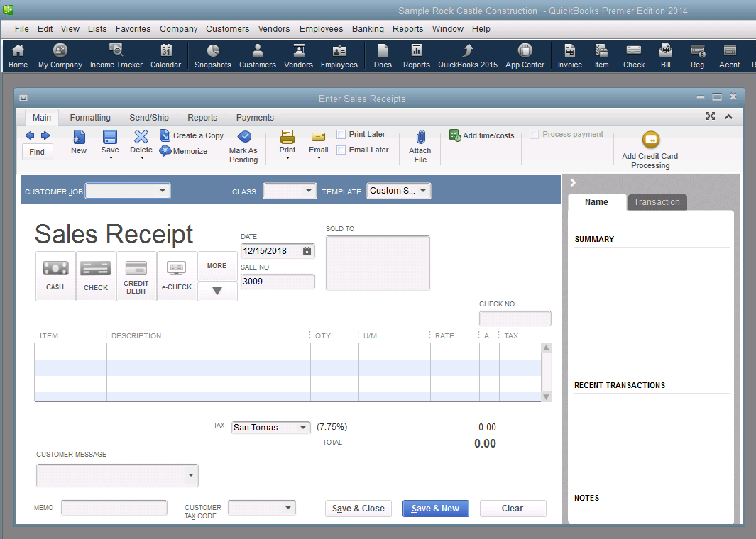Open the Print dropdown in ribbon
The image size is (756, 539).
[x=287, y=157]
